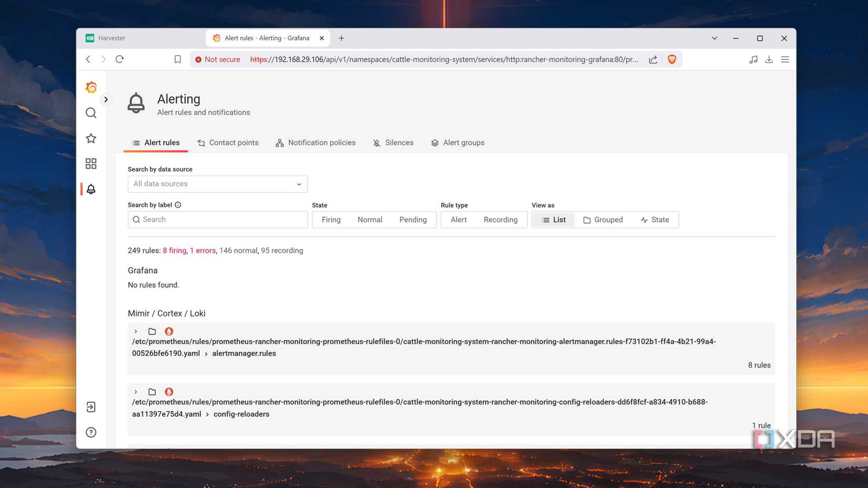Screen dimensions: 868x488
Task: Click the Prometheus icon for alertmanager.rules
Action: click(x=169, y=331)
